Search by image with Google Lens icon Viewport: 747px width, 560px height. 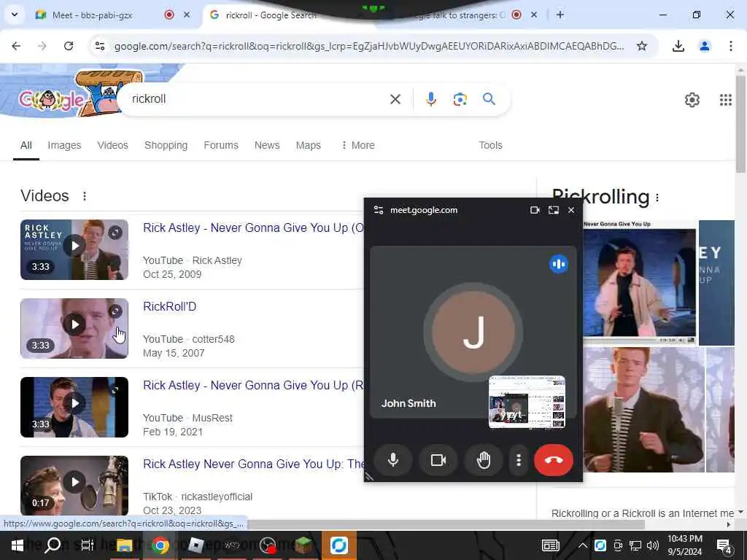[460, 99]
